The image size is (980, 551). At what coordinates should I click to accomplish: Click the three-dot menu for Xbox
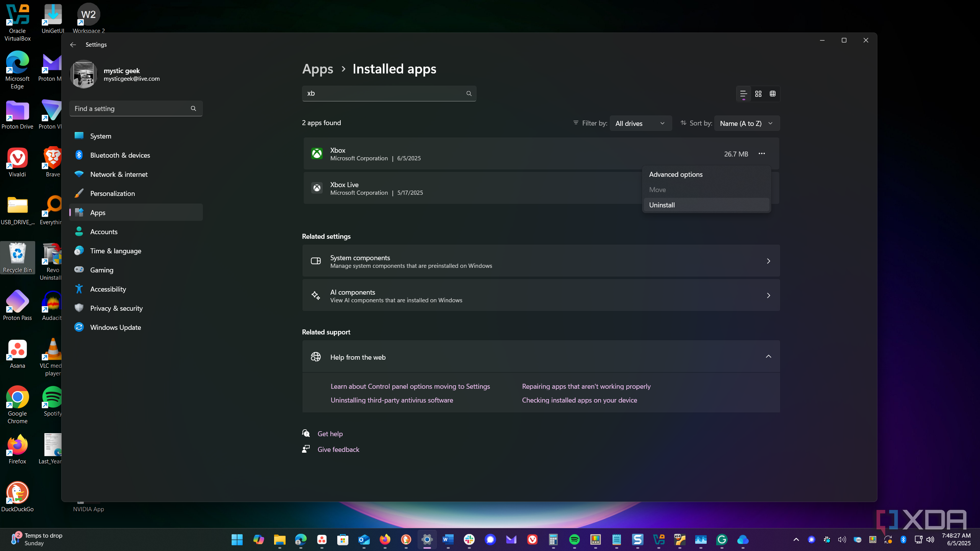click(762, 153)
